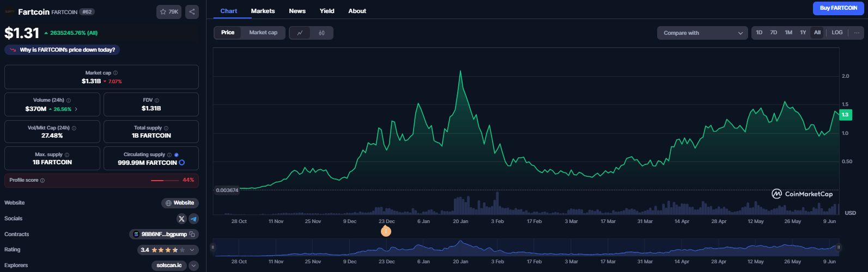Click the Vol/Mkt Cap info icon
The width and height of the screenshot is (868, 272).
[x=74, y=128]
